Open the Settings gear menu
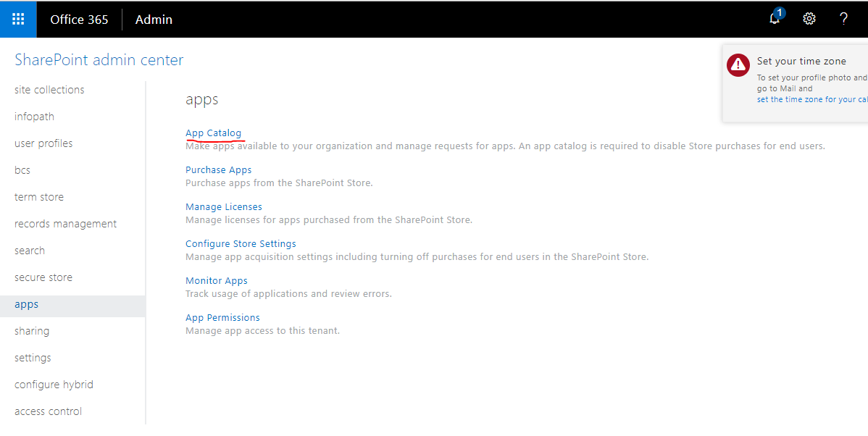 [809, 19]
